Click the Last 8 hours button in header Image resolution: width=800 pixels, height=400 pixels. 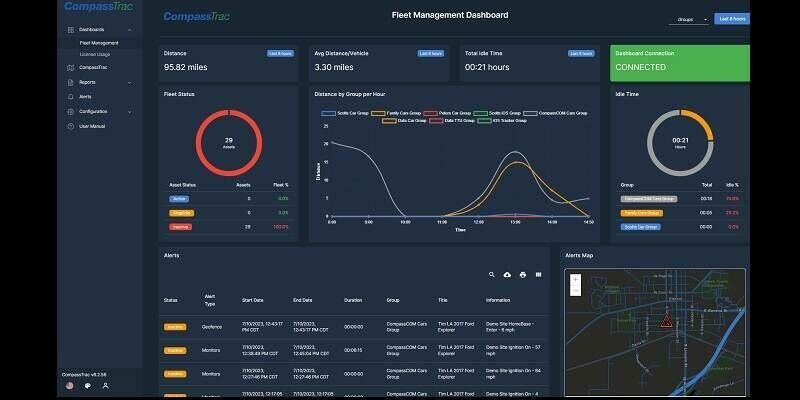[732, 19]
